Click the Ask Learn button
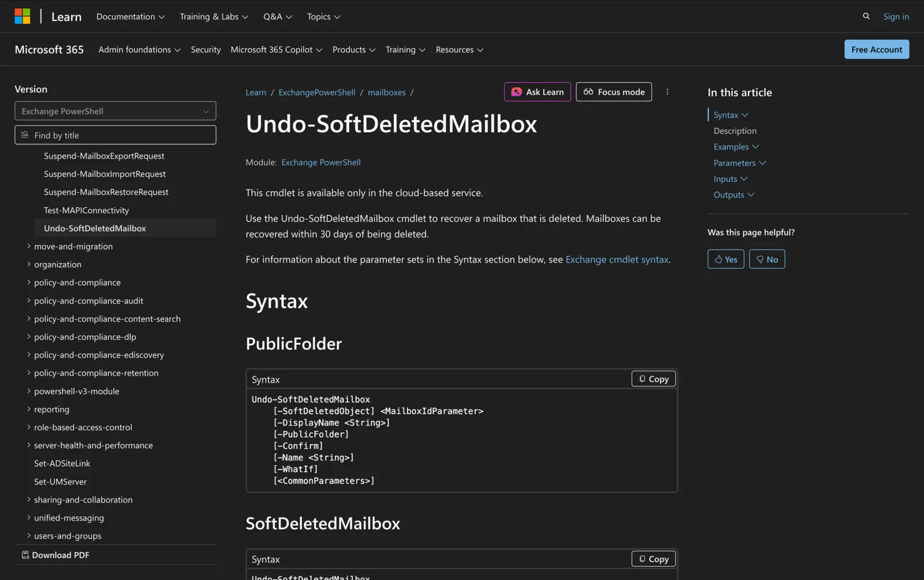The height and width of the screenshot is (580, 924). pos(537,92)
